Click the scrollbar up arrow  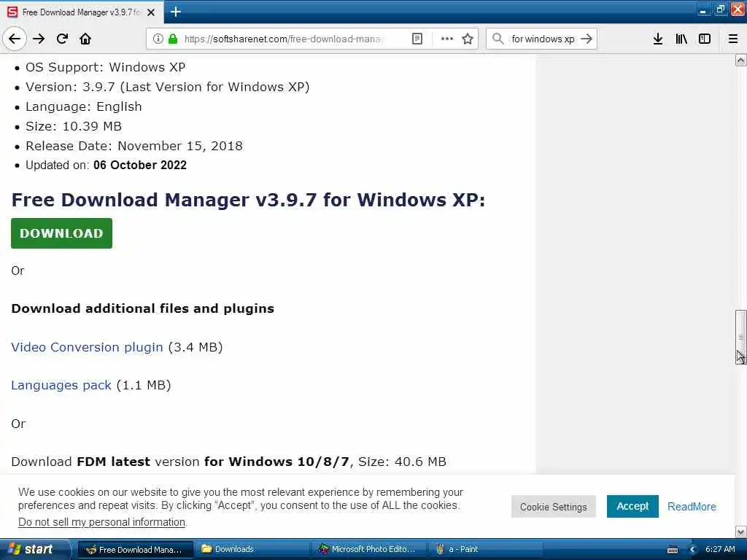tap(740, 60)
